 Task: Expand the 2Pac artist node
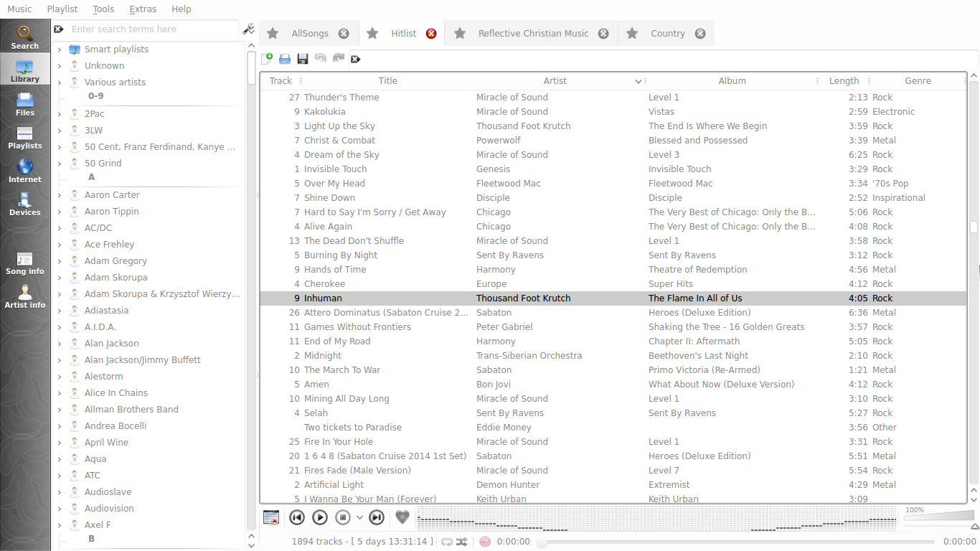60,114
